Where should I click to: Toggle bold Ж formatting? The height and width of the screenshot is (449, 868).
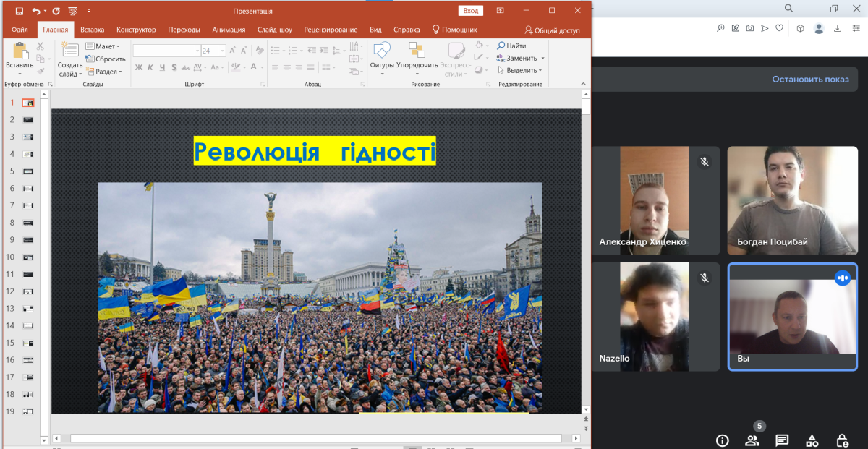[x=138, y=67]
